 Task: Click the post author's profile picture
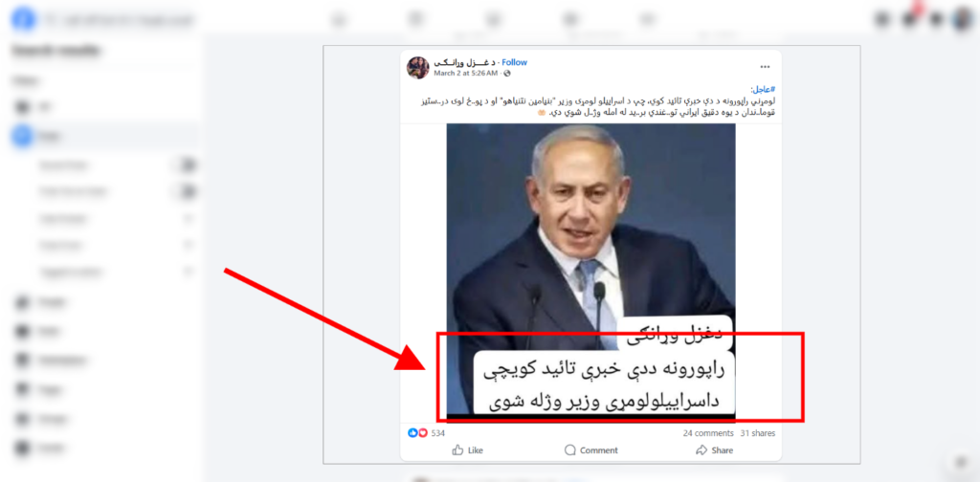pyautogui.click(x=417, y=68)
